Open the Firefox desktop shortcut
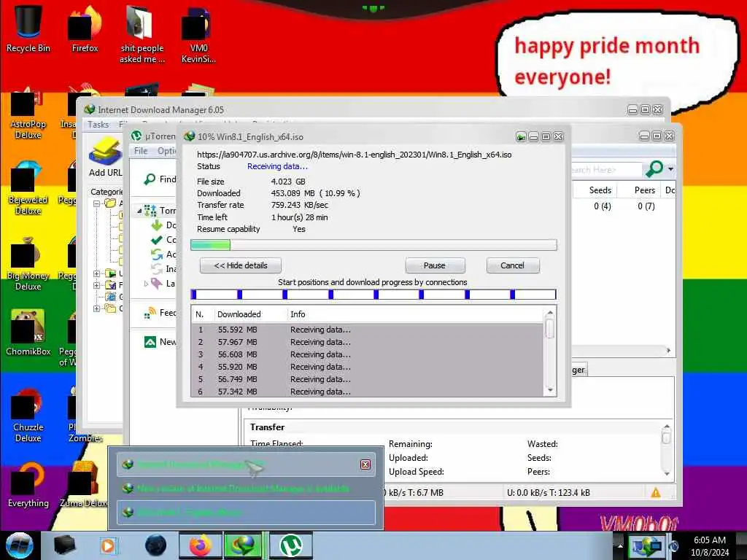Screen dimensions: 747x560 click(x=85, y=28)
